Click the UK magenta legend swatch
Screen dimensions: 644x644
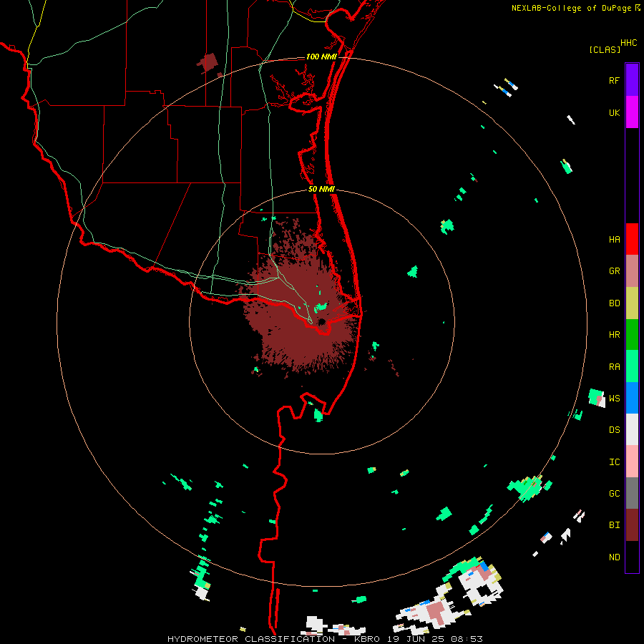point(632,112)
